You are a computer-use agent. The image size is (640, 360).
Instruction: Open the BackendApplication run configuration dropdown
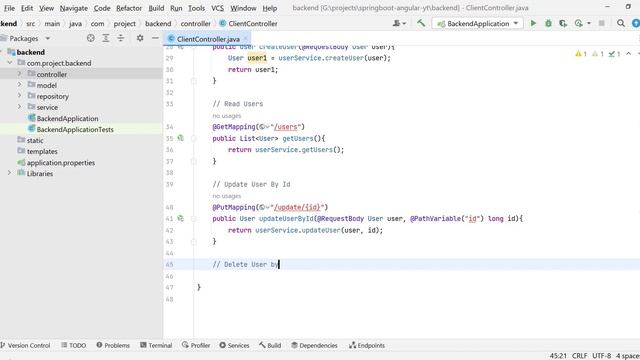tap(478, 24)
